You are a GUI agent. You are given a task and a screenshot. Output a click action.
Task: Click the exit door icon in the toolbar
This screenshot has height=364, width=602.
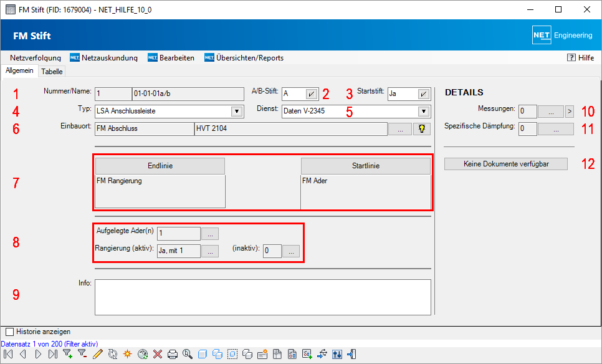[352, 354]
